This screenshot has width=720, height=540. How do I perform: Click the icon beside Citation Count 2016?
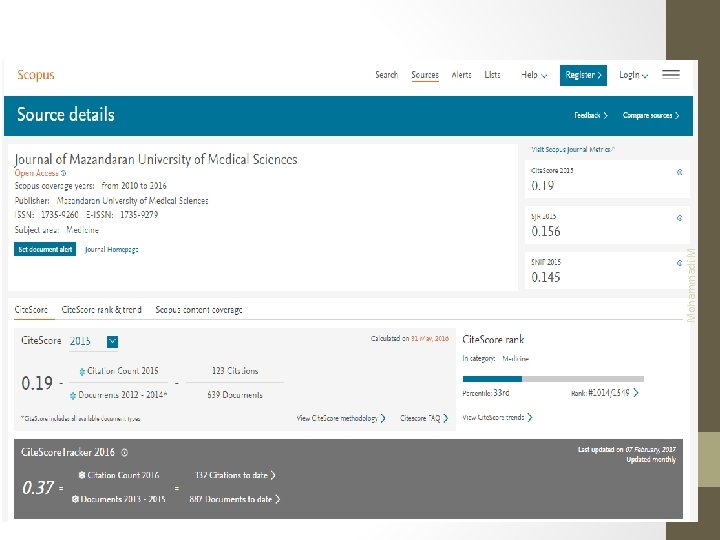(x=82, y=475)
